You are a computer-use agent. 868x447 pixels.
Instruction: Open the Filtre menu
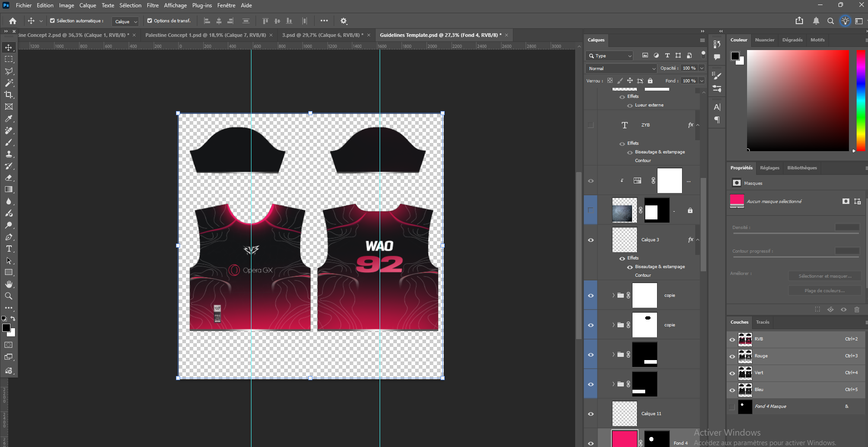tap(152, 5)
